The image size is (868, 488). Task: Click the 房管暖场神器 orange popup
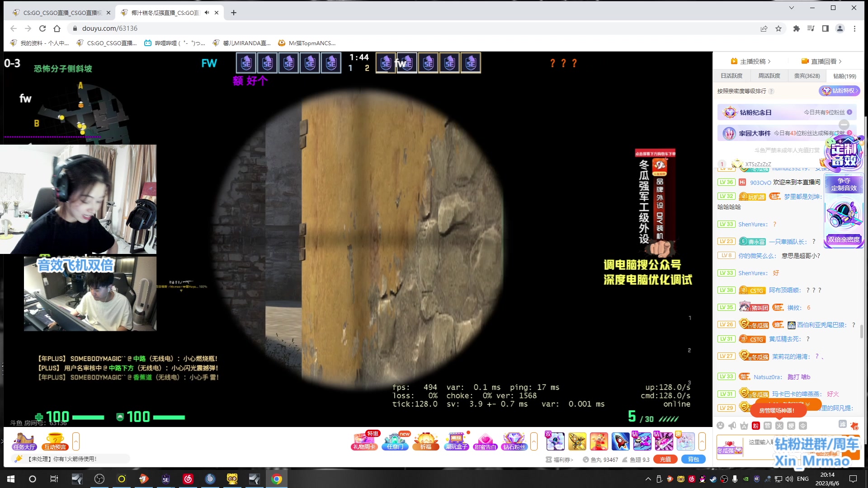tap(778, 410)
